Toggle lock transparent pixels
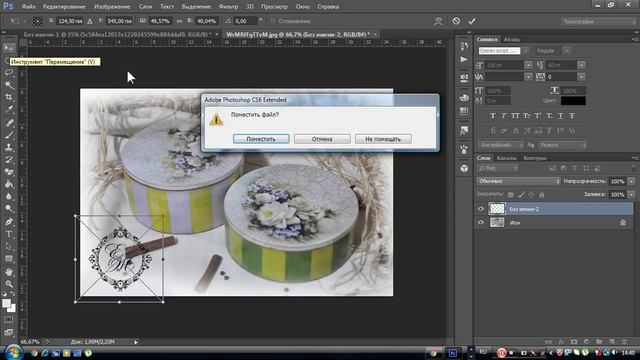This screenshot has height=360, width=640. tap(511, 195)
